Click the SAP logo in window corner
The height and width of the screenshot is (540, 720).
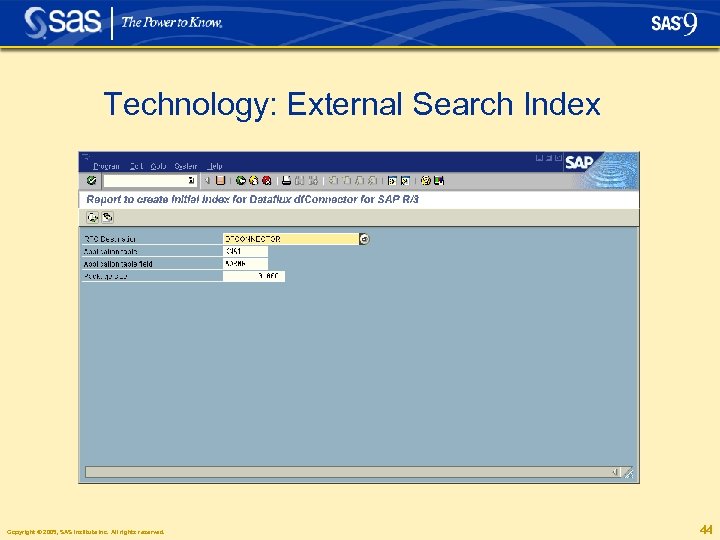click(x=579, y=163)
